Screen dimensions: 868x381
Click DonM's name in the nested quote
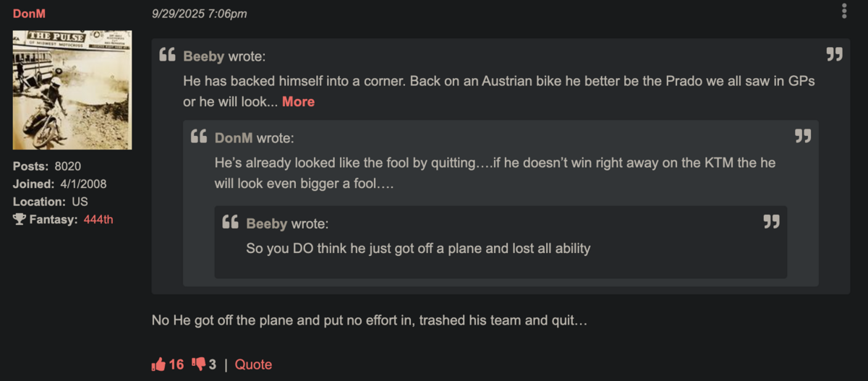(234, 138)
